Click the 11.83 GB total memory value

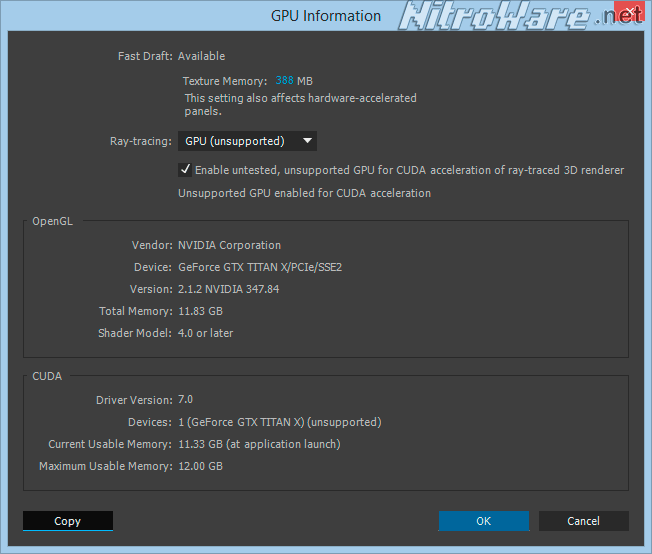(x=200, y=311)
